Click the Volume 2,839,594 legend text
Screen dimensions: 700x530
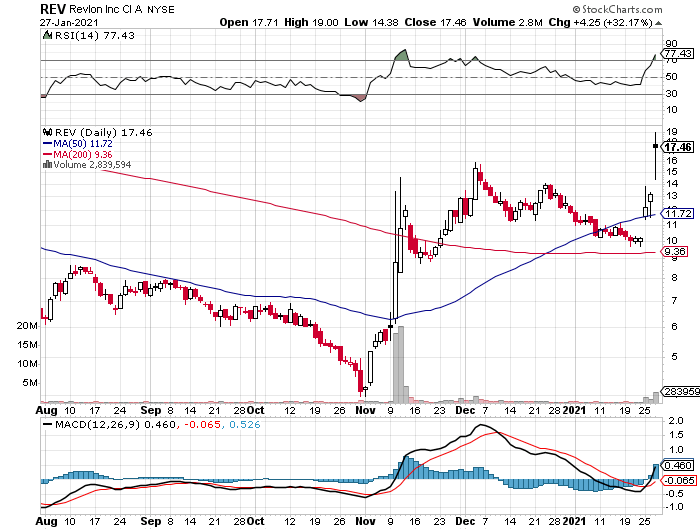coord(92,165)
